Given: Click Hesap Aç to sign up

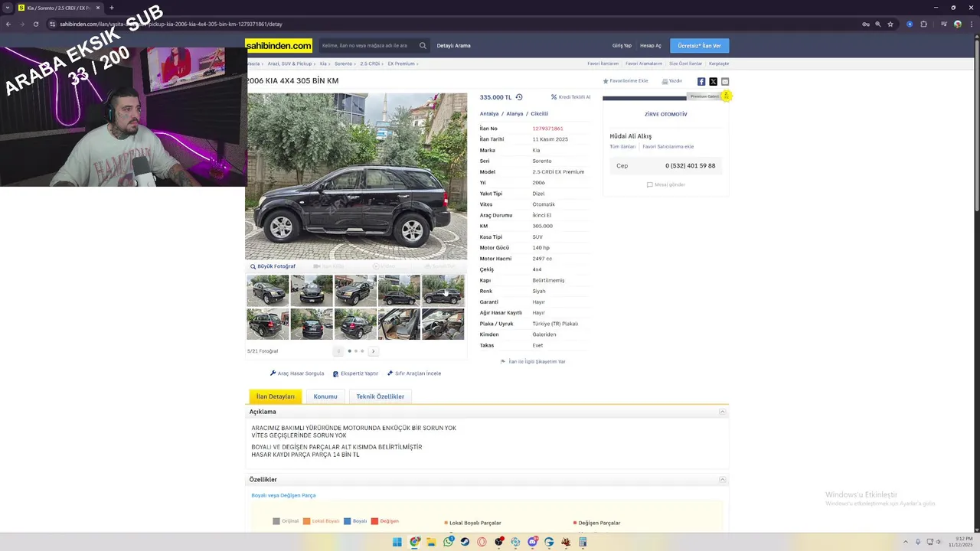Looking at the screenshot, I should tap(651, 46).
